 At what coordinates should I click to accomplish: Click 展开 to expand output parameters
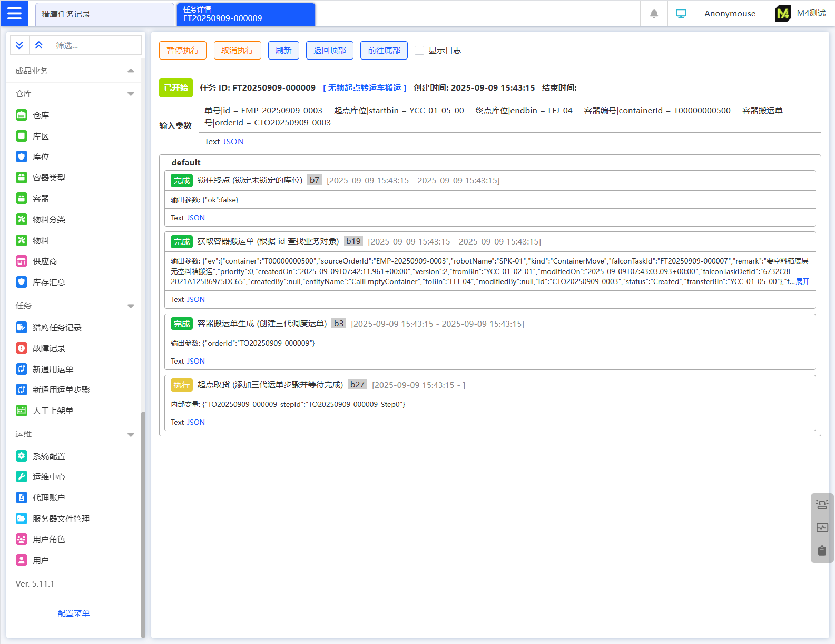(x=802, y=281)
